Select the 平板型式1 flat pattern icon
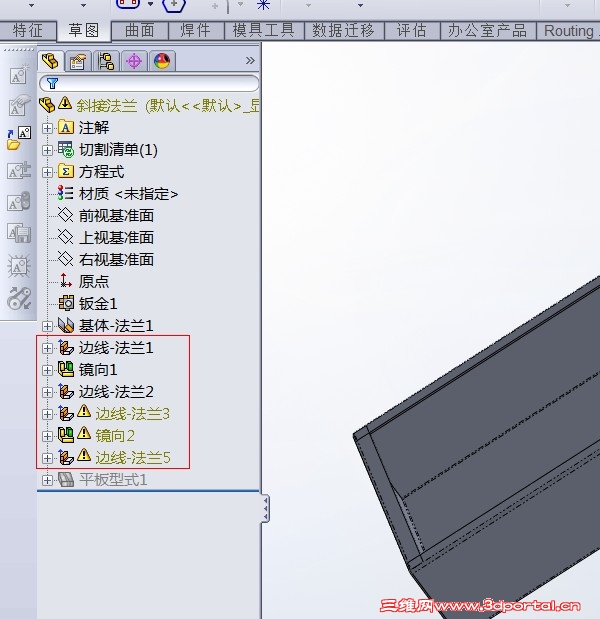This screenshot has height=619, width=600. tap(66, 480)
